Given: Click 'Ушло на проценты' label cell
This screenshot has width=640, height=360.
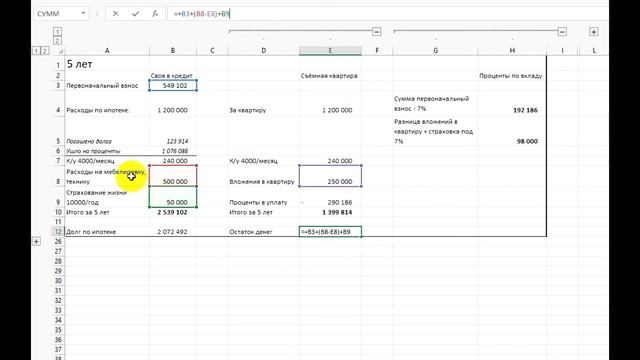Looking at the screenshot, I should [x=107, y=151].
